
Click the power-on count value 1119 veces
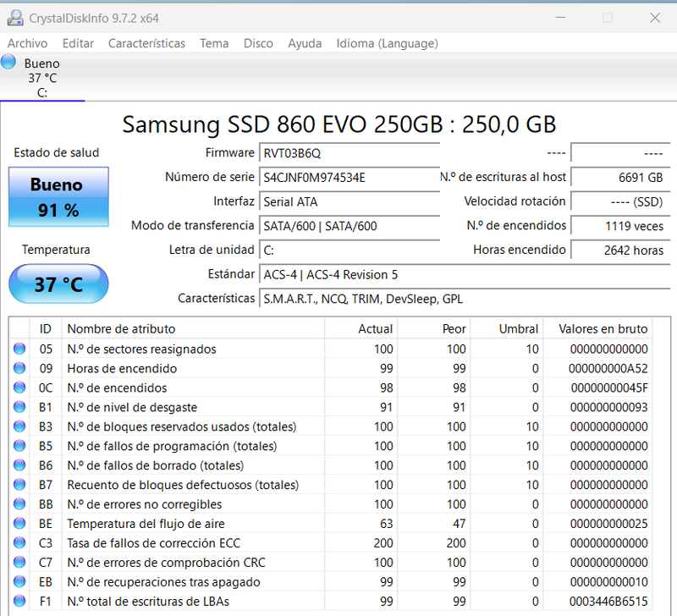(620, 226)
